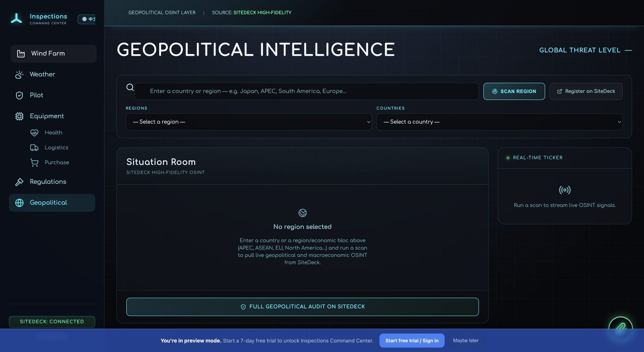The image size is (644, 352).
Task: Click the Pilot shield icon
Action: tap(19, 95)
